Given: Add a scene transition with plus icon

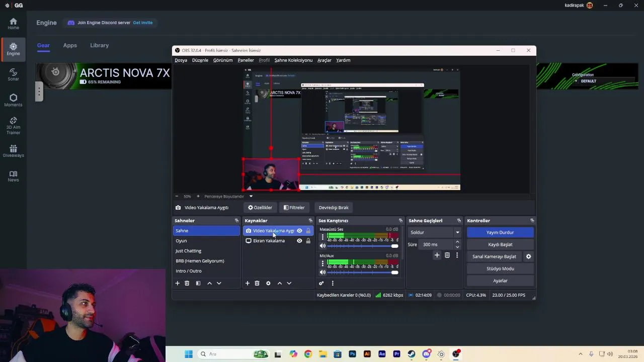Looking at the screenshot, I should coord(437,255).
